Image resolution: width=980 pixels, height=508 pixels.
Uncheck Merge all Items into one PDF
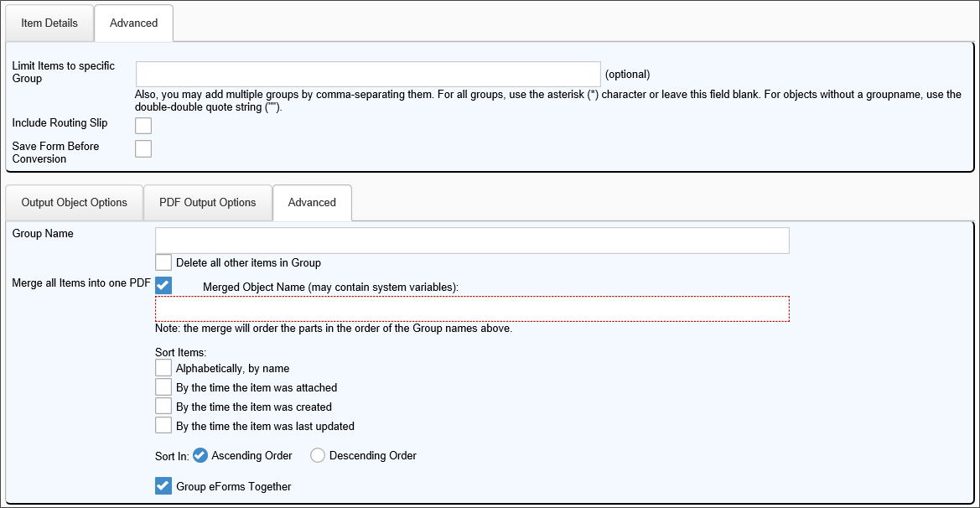[x=163, y=286]
